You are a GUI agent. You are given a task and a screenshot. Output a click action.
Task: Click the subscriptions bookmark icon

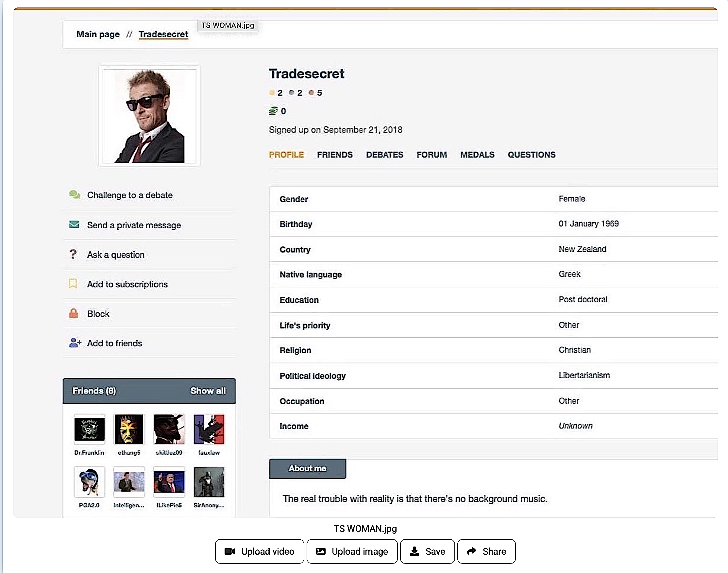[x=73, y=284]
